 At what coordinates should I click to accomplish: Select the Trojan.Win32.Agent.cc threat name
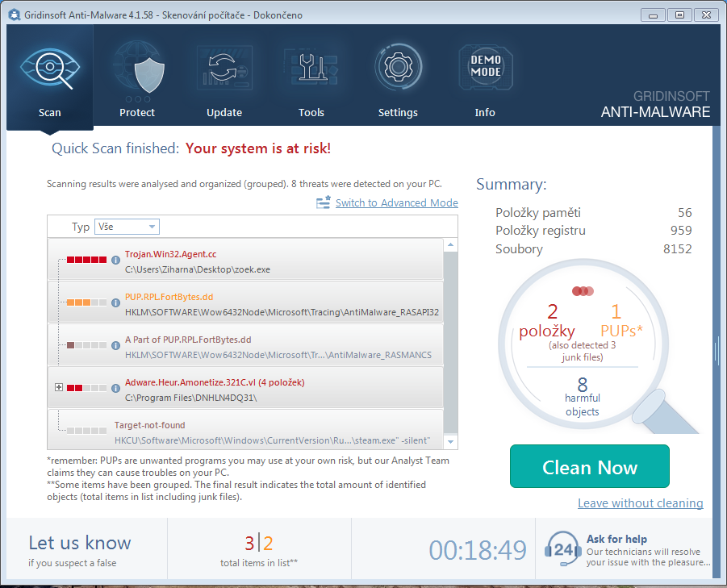(x=170, y=254)
